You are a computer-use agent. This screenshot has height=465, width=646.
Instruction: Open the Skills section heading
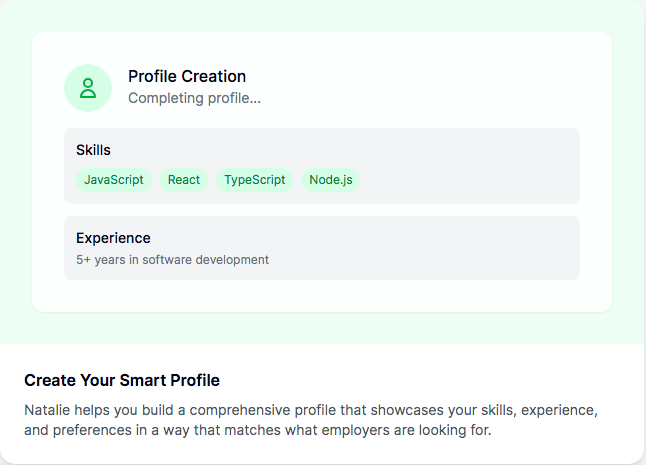pos(94,150)
